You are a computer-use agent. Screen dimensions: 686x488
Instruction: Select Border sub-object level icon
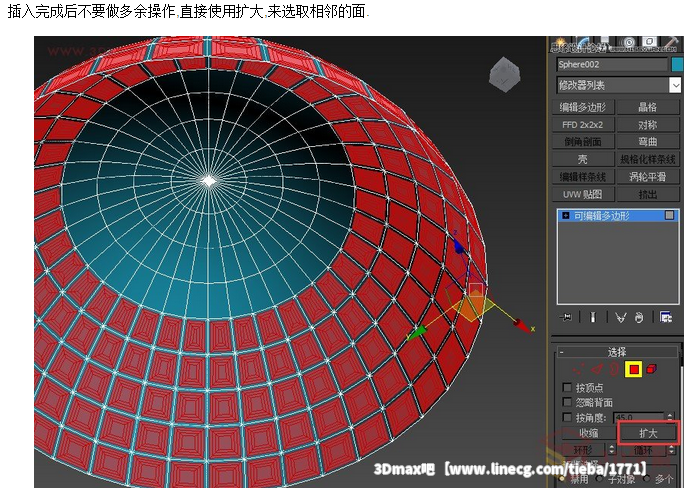[614, 369]
